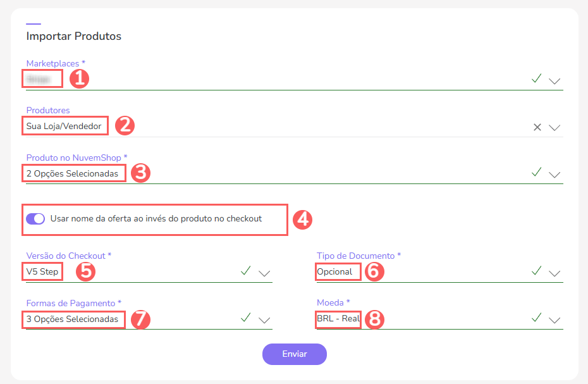The height and width of the screenshot is (384, 588).
Task: Open the Formas de Pagamento dropdown arrow
Action: tap(264, 320)
